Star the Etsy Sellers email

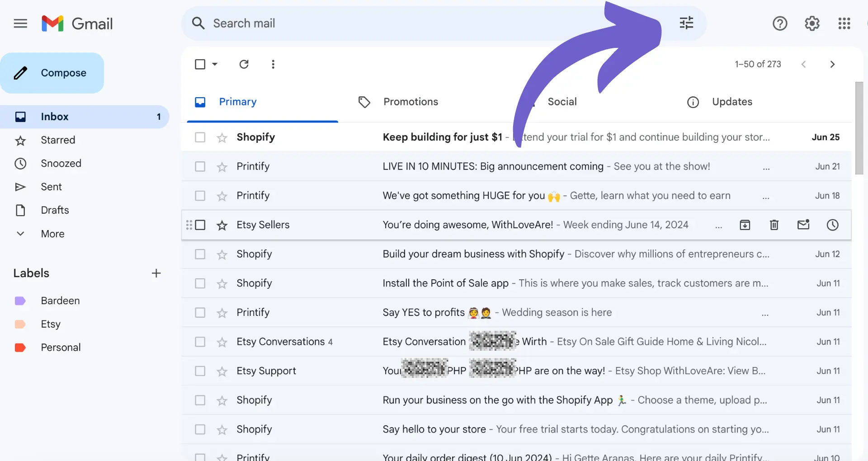[222, 225]
